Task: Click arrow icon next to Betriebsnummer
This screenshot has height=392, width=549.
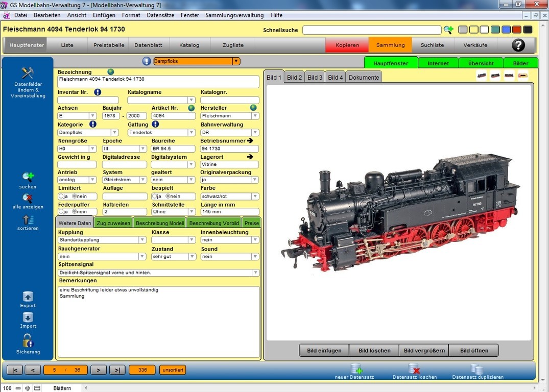Action: point(250,140)
